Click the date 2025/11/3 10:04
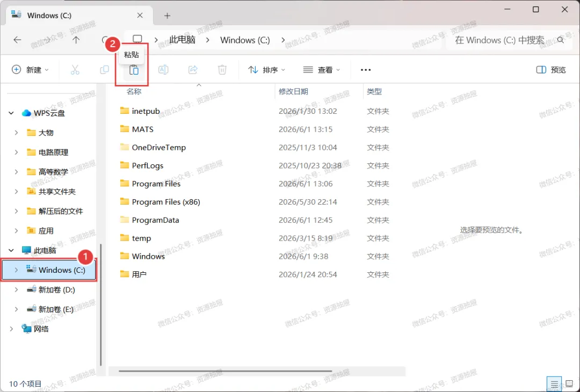Viewport: 580px width, 392px height. coord(308,147)
